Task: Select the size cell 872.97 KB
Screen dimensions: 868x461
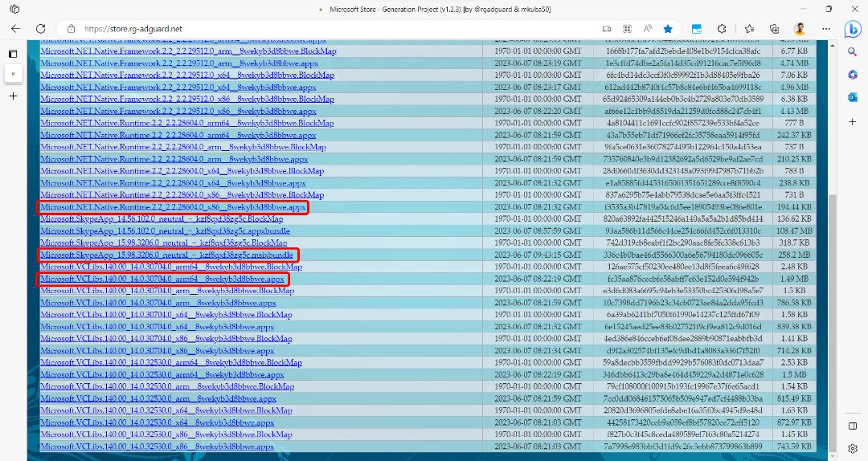Action: coord(794,422)
